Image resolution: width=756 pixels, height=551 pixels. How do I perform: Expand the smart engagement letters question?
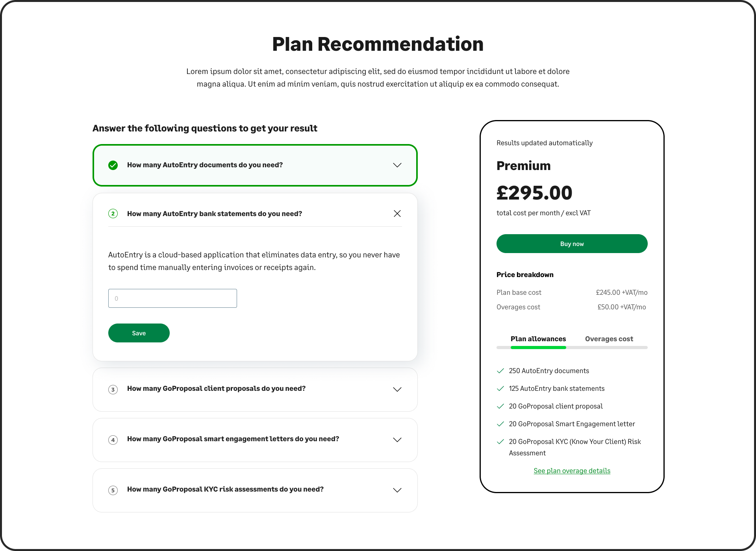[397, 440]
